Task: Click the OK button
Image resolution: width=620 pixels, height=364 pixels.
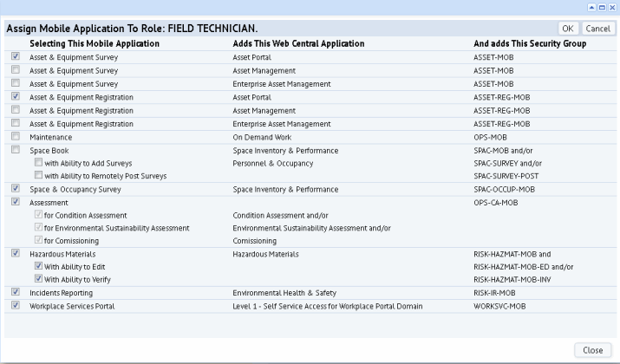Action: pos(567,29)
